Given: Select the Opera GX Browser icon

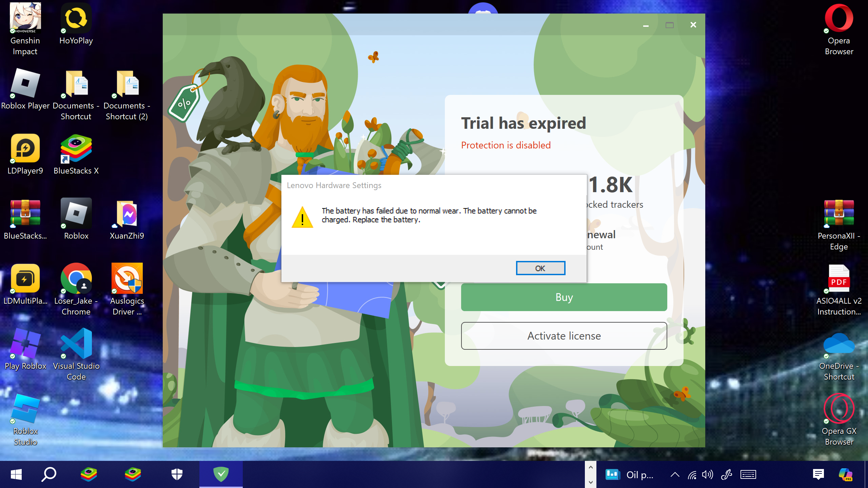Looking at the screenshot, I should [x=839, y=409].
